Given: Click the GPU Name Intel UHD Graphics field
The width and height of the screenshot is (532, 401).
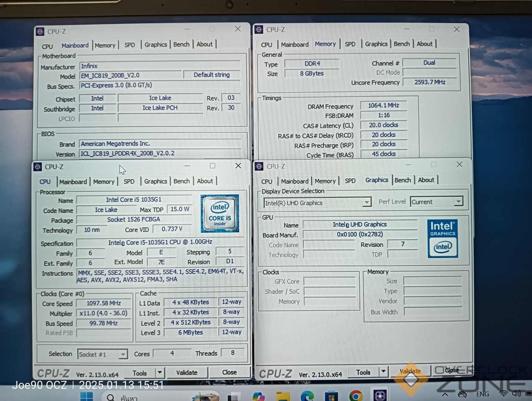Looking at the screenshot, I should coord(360,225).
